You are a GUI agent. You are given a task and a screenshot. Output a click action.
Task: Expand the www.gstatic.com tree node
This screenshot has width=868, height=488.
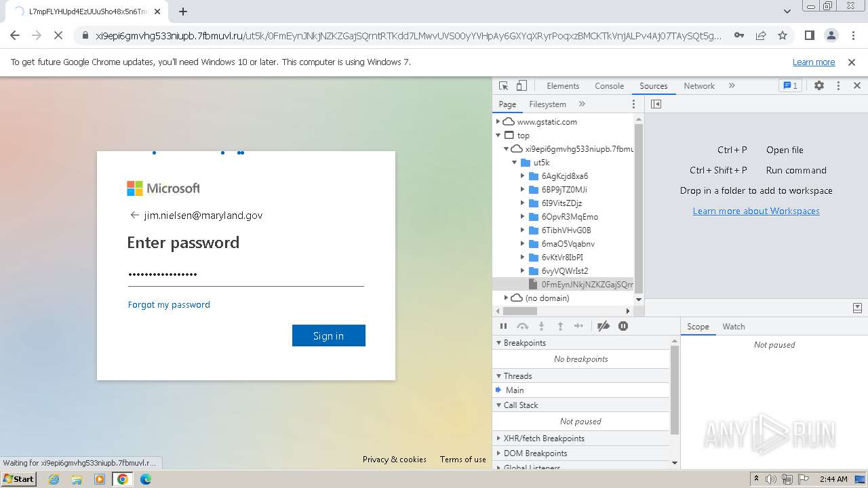tap(498, 122)
